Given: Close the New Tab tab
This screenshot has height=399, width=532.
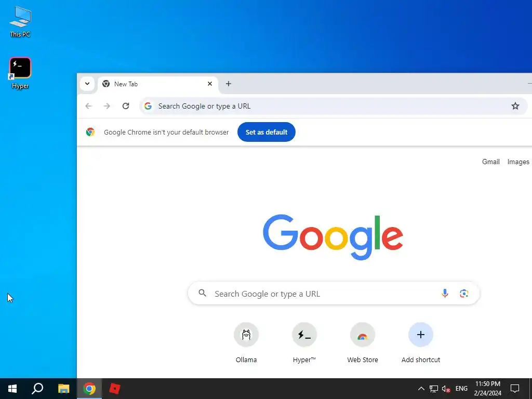Looking at the screenshot, I should point(210,84).
